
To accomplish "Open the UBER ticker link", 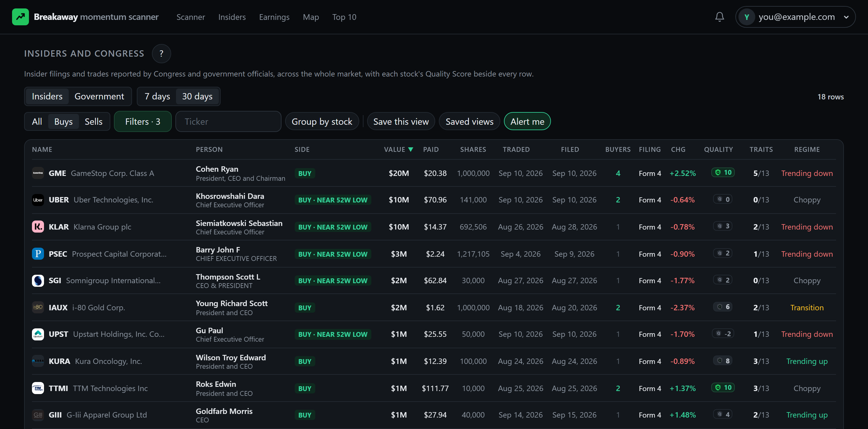I will [59, 200].
